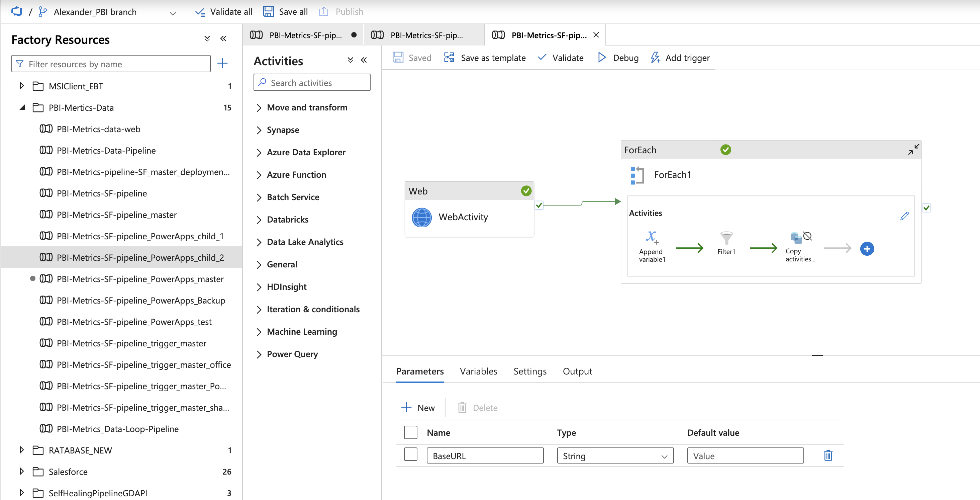980x500 pixels.
Task: Open PBI-Metrics-SF-pipeline_PowerApps_Backup
Action: coord(141,300)
